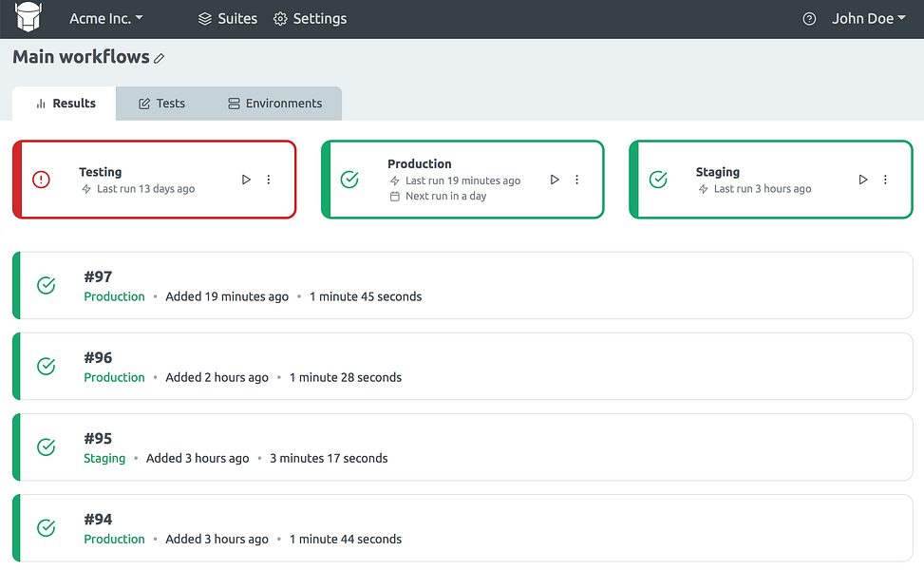This screenshot has width=924, height=570.
Task: Click the server icon on the Environments tab
Action: tap(234, 104)
